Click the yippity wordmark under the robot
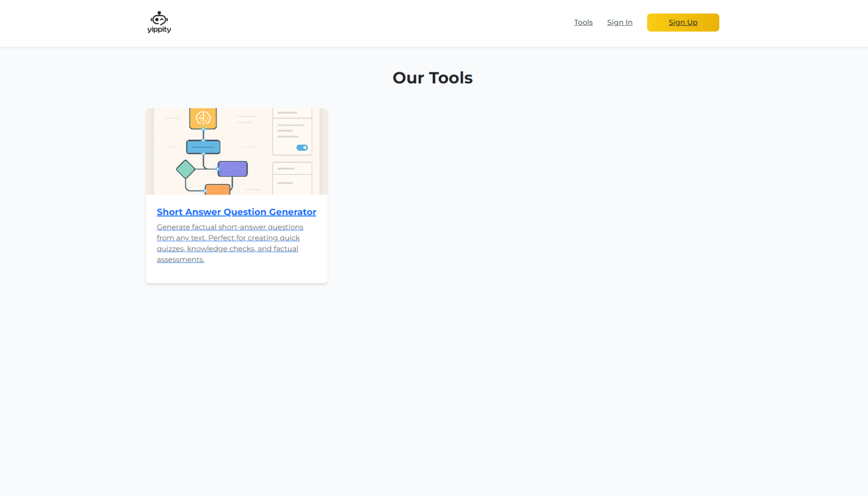868x496 pixels. click(159, 30)
